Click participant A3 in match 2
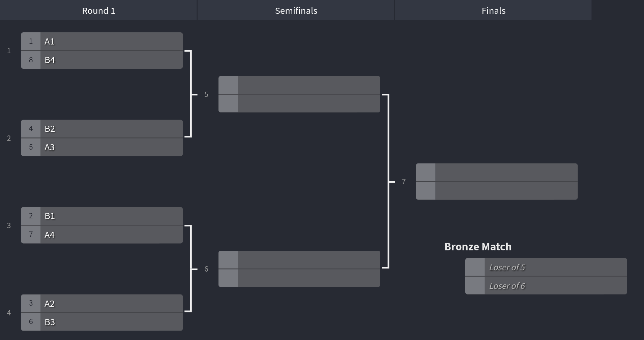This screenshot has width=644, height=340. pos(102,147)
